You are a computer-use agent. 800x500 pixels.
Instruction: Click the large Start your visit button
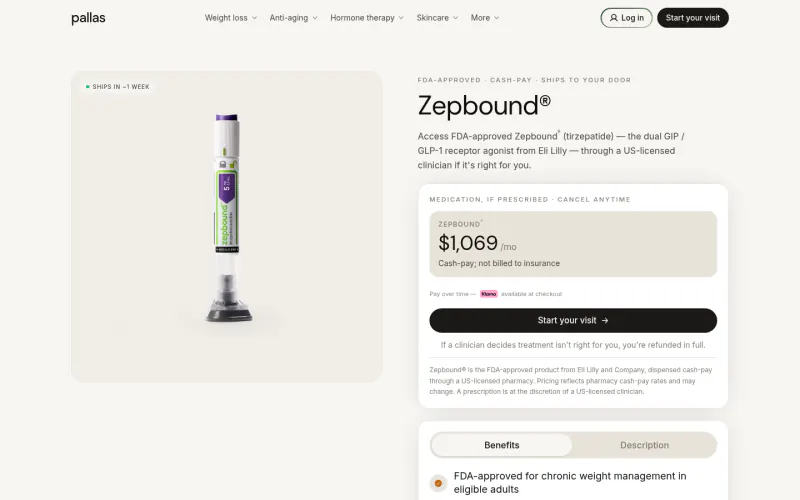[x=573, y=320]
